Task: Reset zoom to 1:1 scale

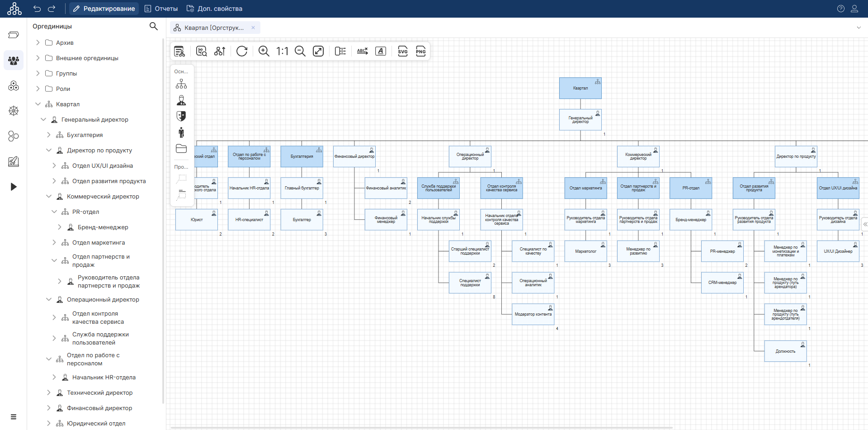Action: pos(282,51)
